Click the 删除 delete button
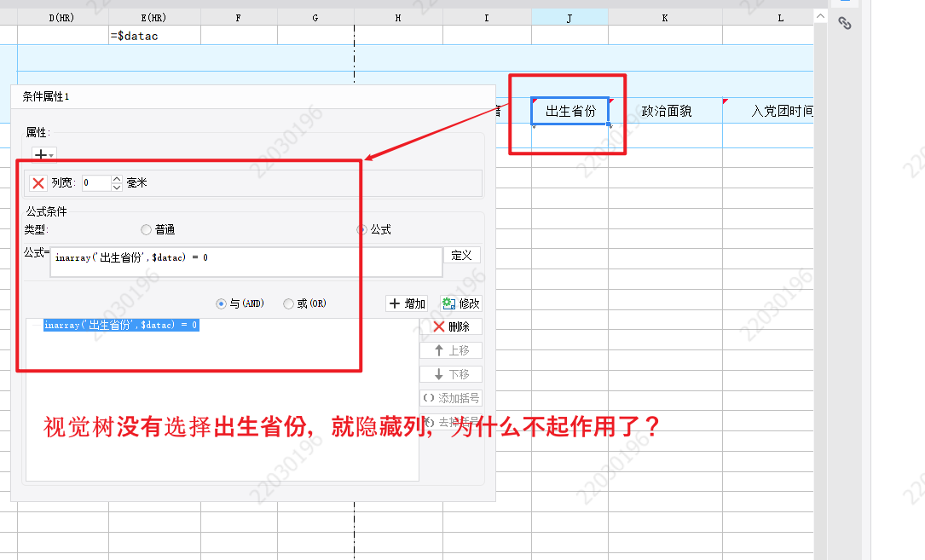925x560 pixels. pos(451,327)
